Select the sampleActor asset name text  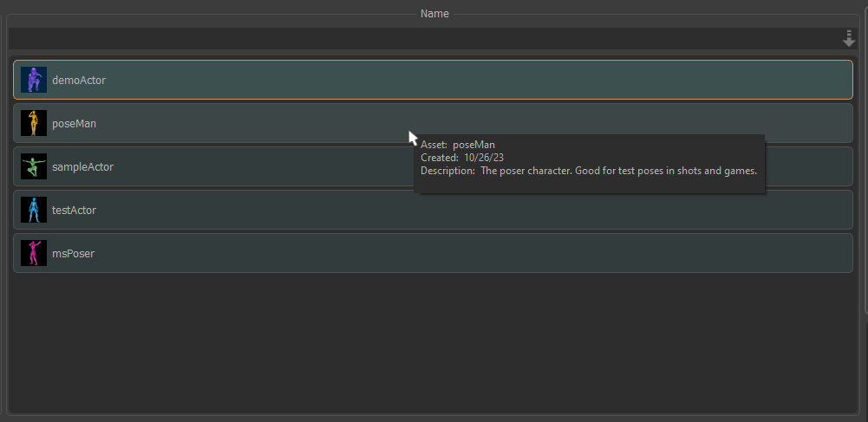(x=82, y=167)
